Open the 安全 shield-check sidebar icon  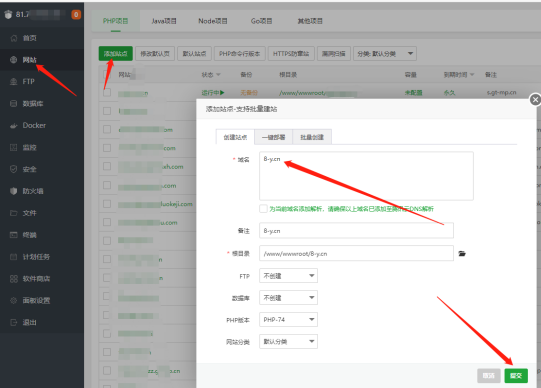(x=13, y=169)
